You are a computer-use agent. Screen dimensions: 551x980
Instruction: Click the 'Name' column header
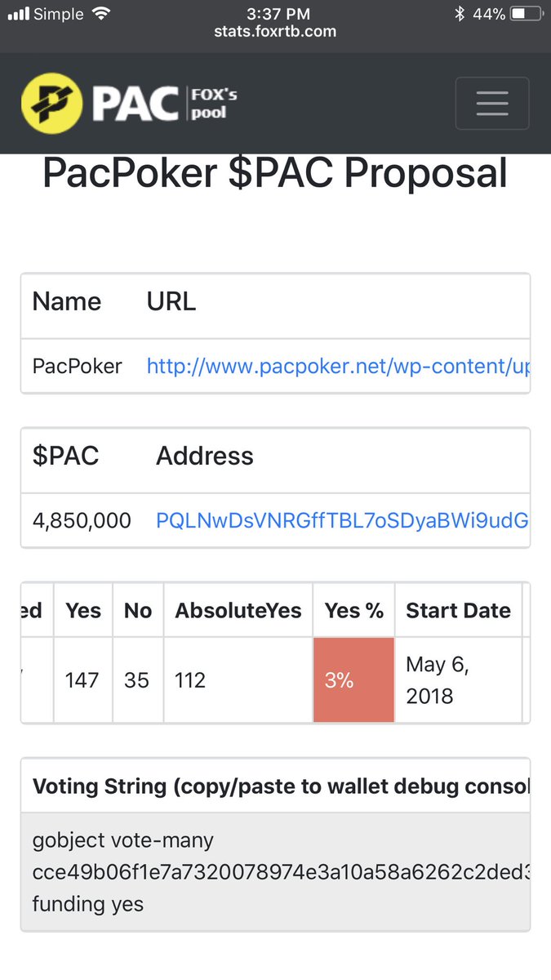coord(67,301)
